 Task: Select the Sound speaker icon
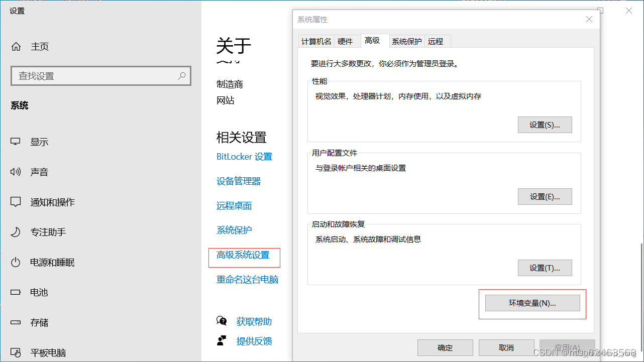(x=16, y=172)
